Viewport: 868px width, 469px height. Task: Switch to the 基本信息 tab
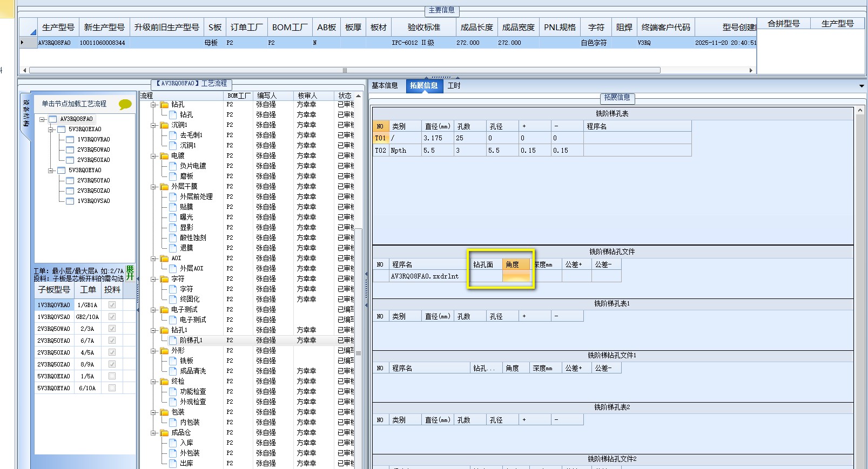(385, 86)
